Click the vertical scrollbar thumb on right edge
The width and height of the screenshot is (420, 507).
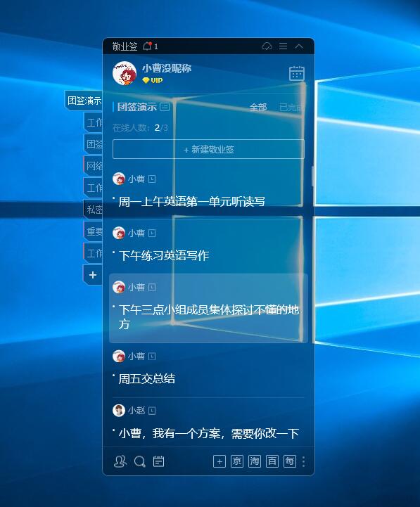tap(312, 177)
